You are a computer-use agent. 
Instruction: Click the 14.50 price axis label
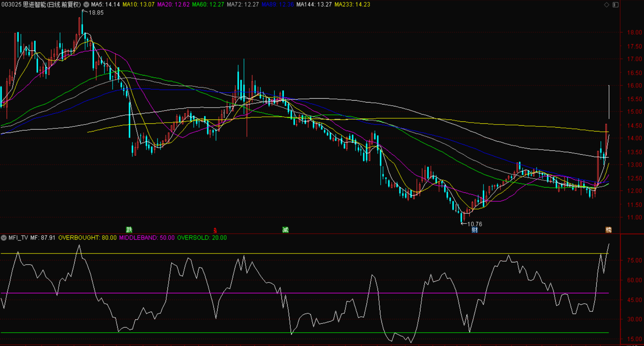634,126
